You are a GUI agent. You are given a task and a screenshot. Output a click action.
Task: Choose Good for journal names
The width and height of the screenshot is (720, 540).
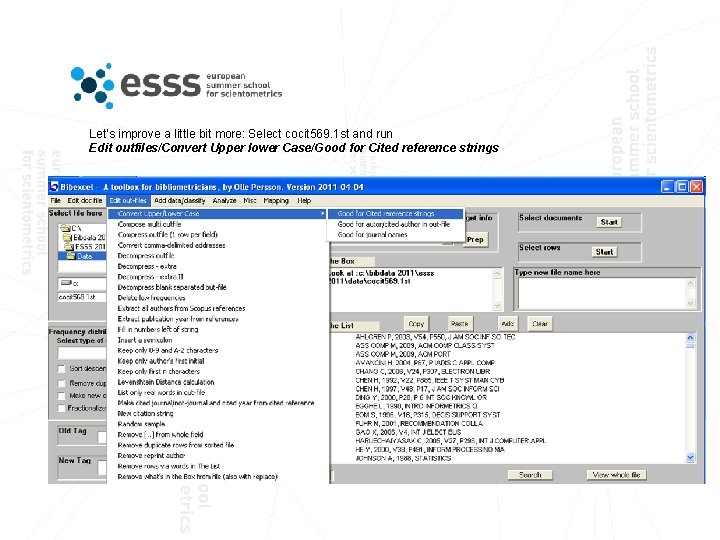(x=395, y=235)
